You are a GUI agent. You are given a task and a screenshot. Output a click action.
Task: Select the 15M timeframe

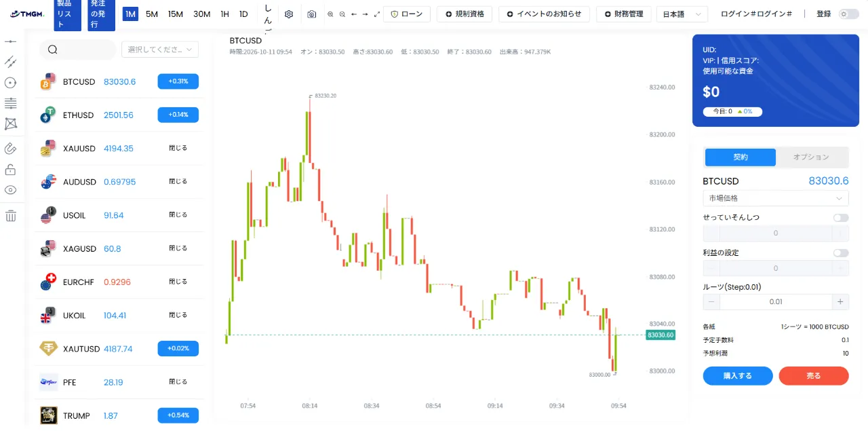click(x=176, y=14)
